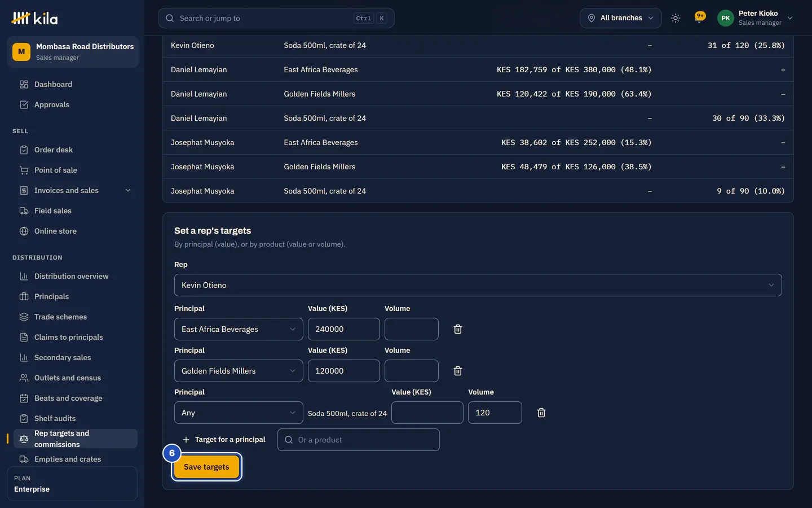Screen dimensions: 812x508
Task: Click the PK user avatar
Action: (725, 18)
